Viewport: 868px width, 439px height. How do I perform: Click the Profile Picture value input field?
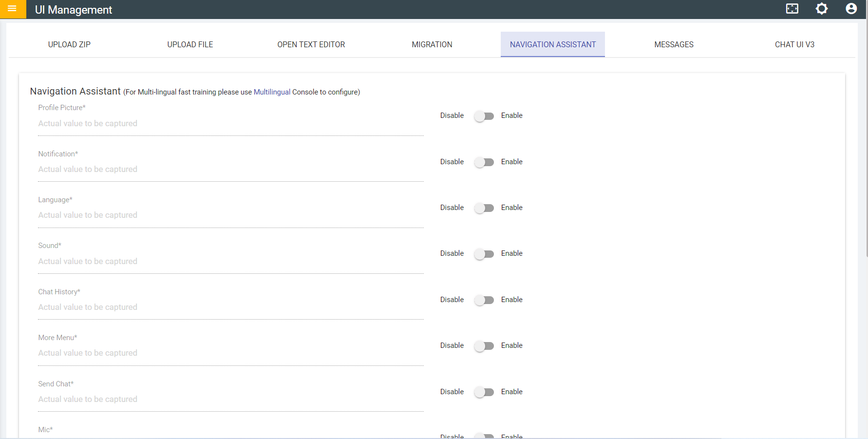[230, 124]
